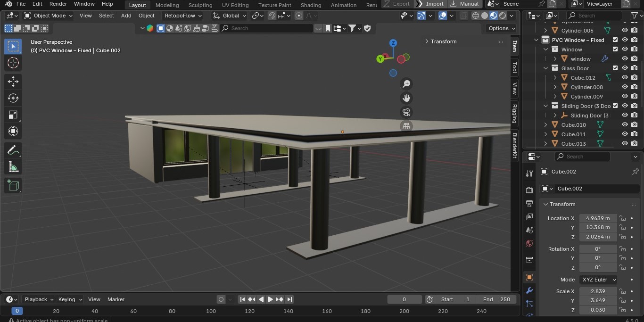Screen dimensions: 644x322
Task: Open the Modifiers properties tab wrench icon
Action: coord(529,290)
